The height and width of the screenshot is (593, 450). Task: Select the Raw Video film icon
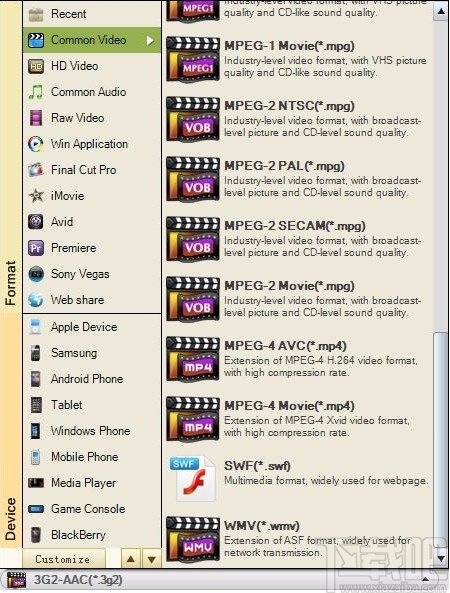click(36, 118)
